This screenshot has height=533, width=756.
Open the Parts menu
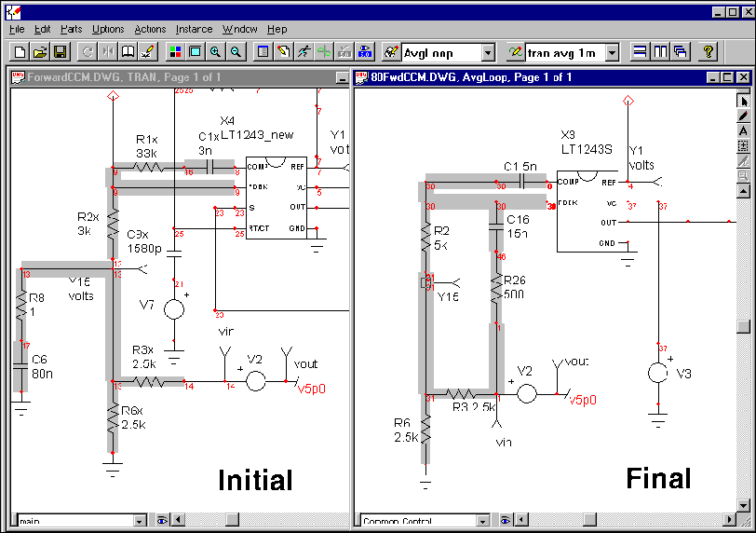[71, 29]
